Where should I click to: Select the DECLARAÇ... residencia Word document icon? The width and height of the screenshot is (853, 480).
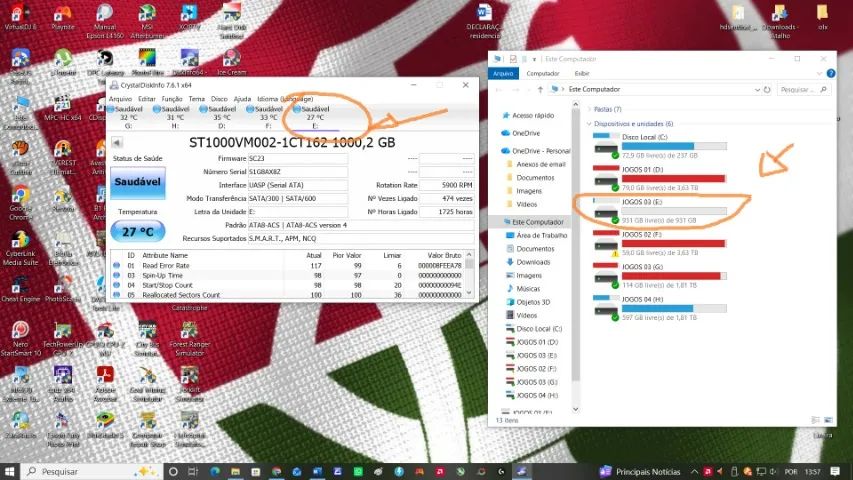coord(484,21)
